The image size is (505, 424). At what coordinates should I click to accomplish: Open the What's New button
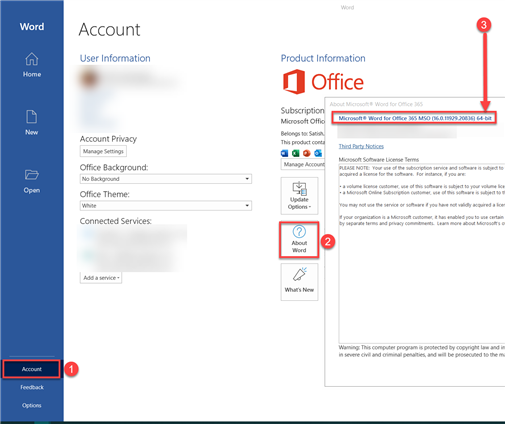point(299,282)
